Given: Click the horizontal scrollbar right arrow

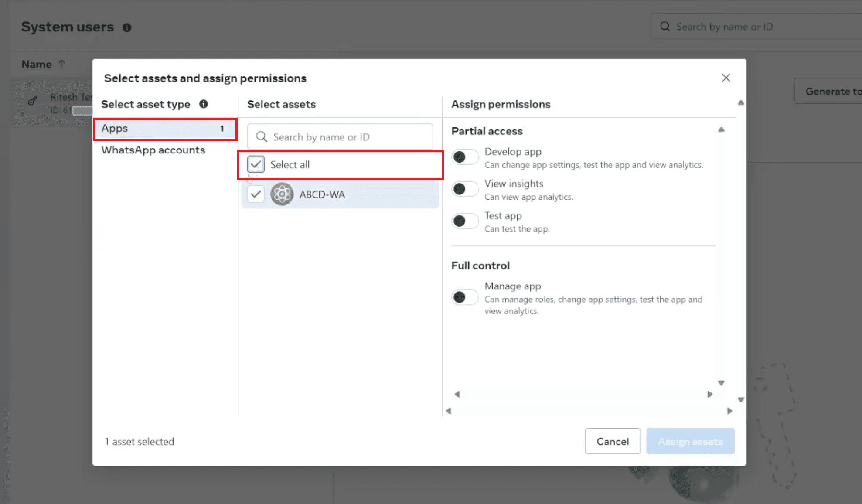Looking at the screenshot, I should [709, 394].
